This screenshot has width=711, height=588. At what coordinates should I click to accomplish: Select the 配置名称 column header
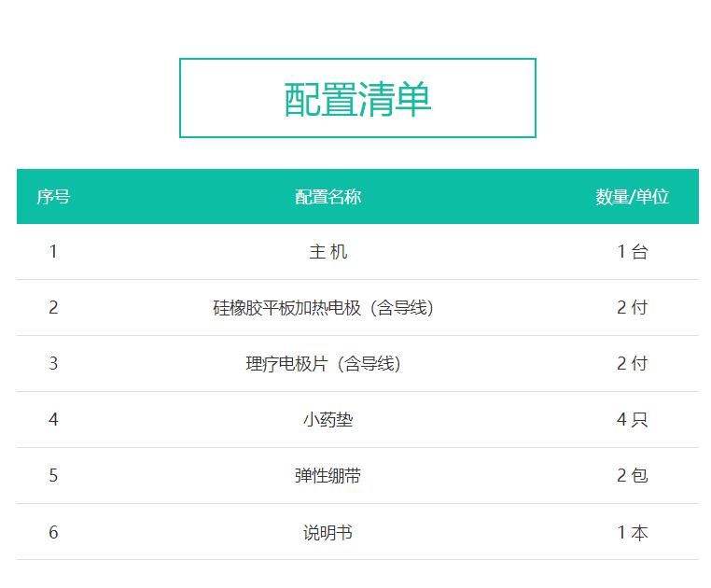click(328, 197)
